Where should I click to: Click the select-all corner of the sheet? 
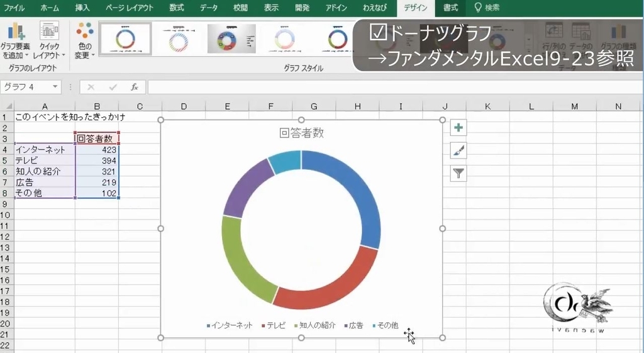pos(7,106)
